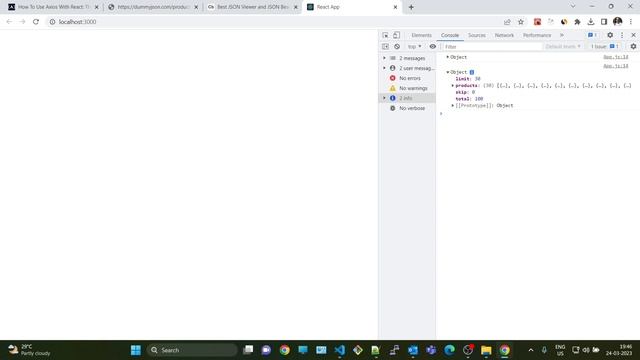Open the Chrome profile avatar
Screen dimensions: 640x360
click(618, 21)
